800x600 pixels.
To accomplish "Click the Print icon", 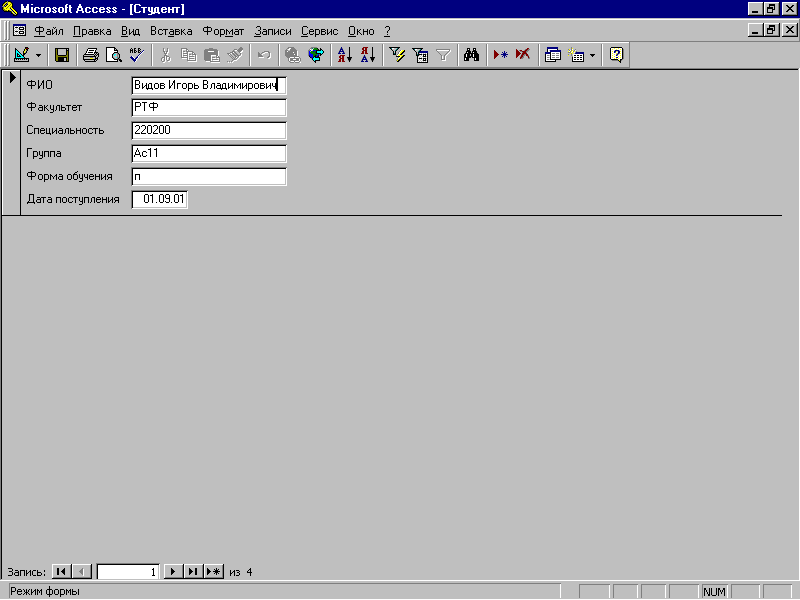I will (x=91, y=55).
